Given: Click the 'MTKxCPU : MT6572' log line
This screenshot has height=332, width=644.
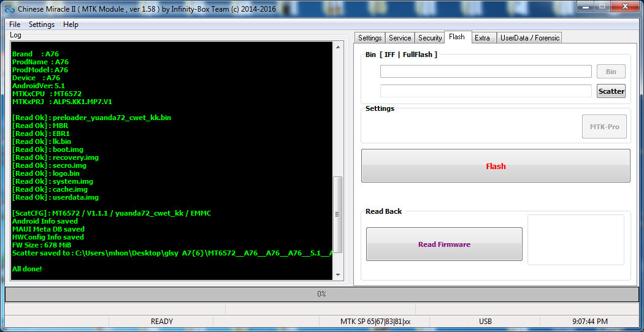Looking at the screenshot, I should (47, 94).
